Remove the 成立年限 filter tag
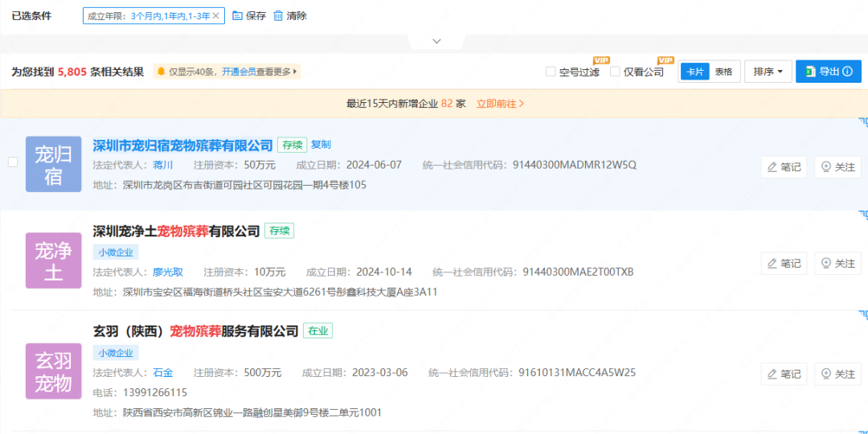 [215, 16]
